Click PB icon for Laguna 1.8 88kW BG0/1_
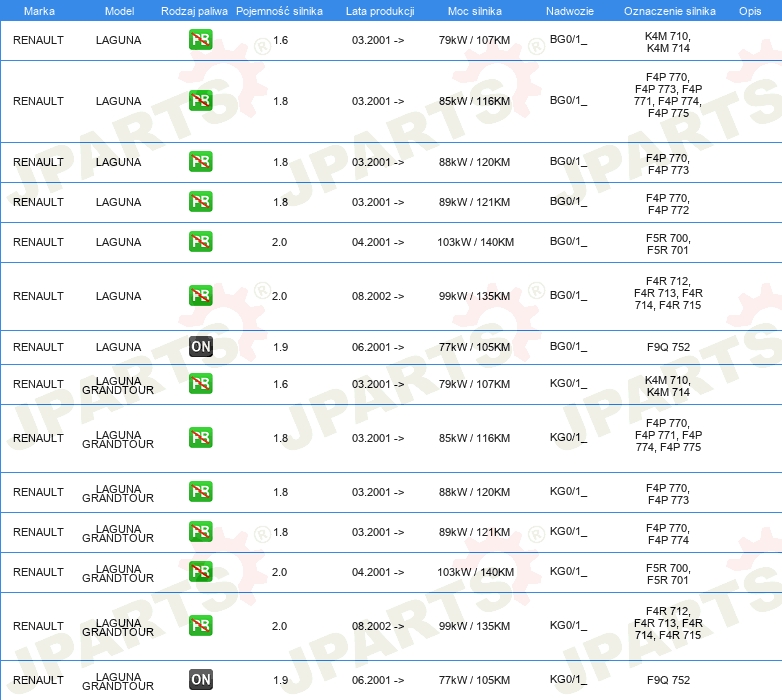 200,162
